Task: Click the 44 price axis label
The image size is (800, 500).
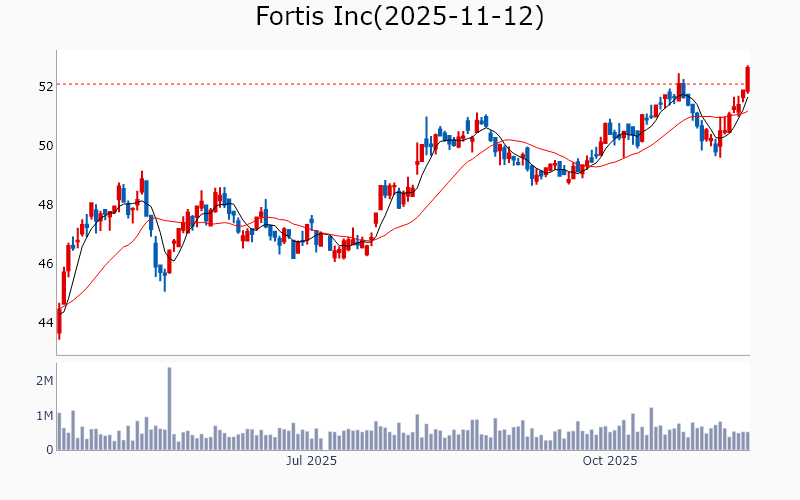Action: (45, 323)
